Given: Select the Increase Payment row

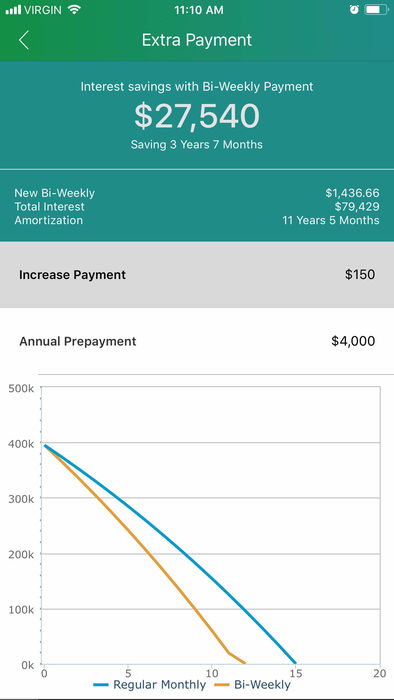Looking at the screenshot, I should [x=197, y=275].
